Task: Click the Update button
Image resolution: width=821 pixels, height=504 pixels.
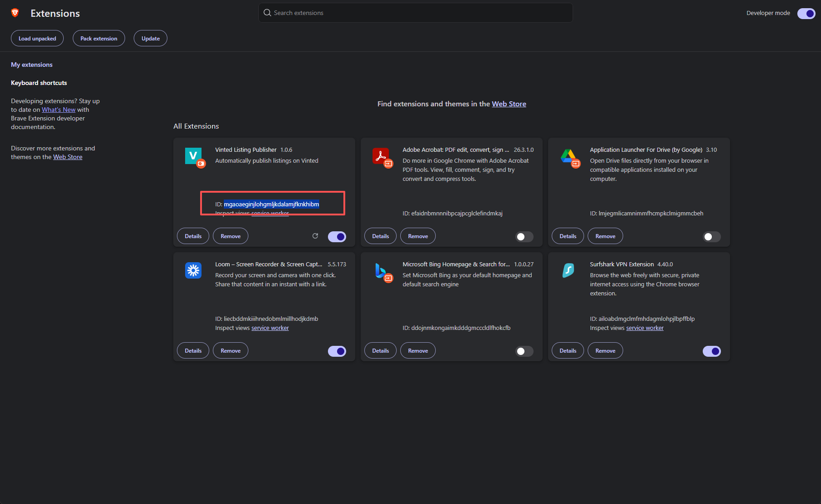Action: (x=151, y=38)
